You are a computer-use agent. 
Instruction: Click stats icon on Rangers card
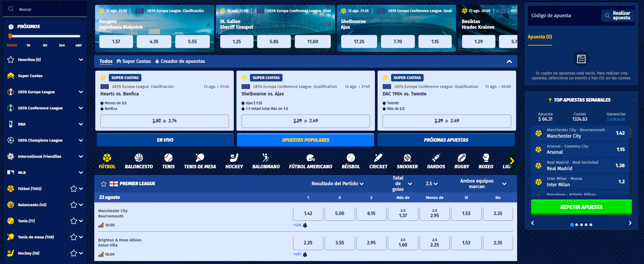tap(208, 24)
